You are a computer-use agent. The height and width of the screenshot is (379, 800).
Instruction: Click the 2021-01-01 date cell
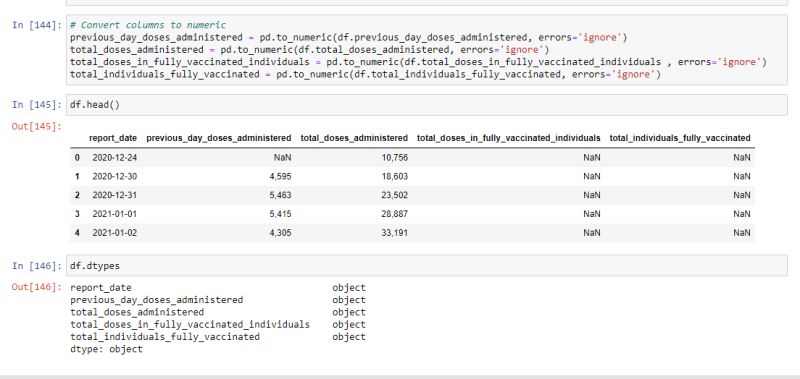[x=115, y=214]
